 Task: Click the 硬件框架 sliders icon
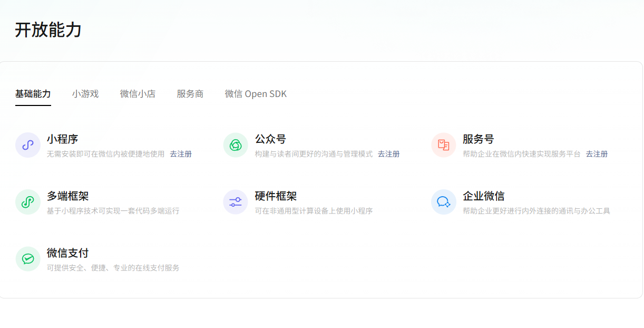point(236,202)
